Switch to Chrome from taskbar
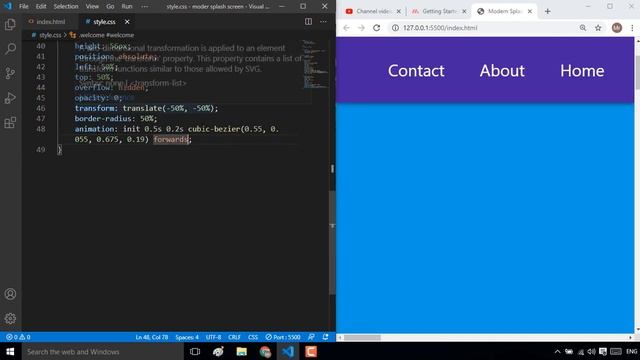 click(265, 351)
